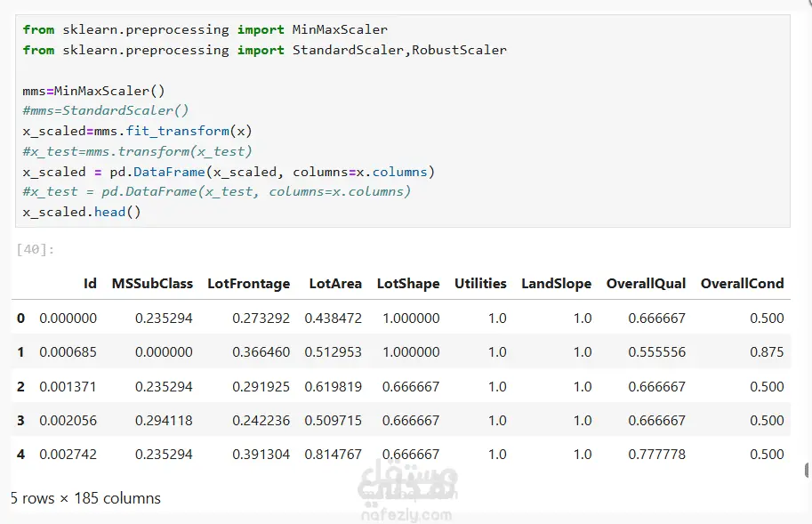This screenshot has height=524, width=812.
Task: Click the LotShape column header
Action: 408,284
